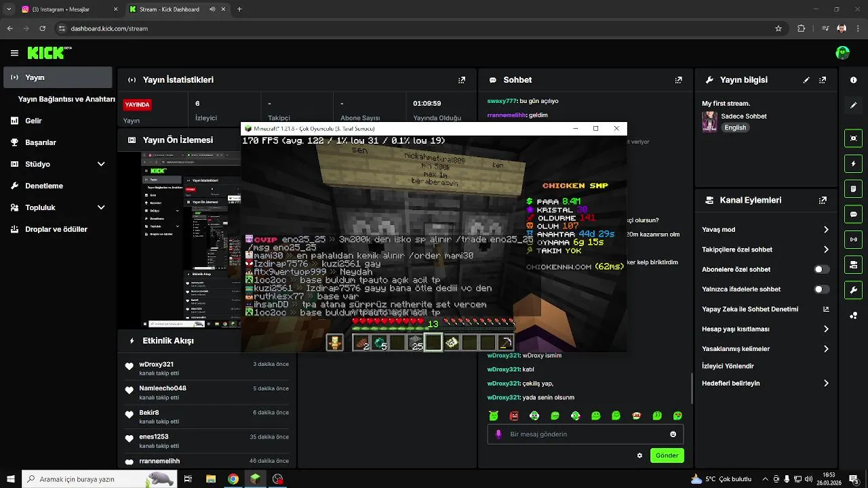
Task: Click wDroxy321 in Etkinlik Akışı
Action: point(156,365)
